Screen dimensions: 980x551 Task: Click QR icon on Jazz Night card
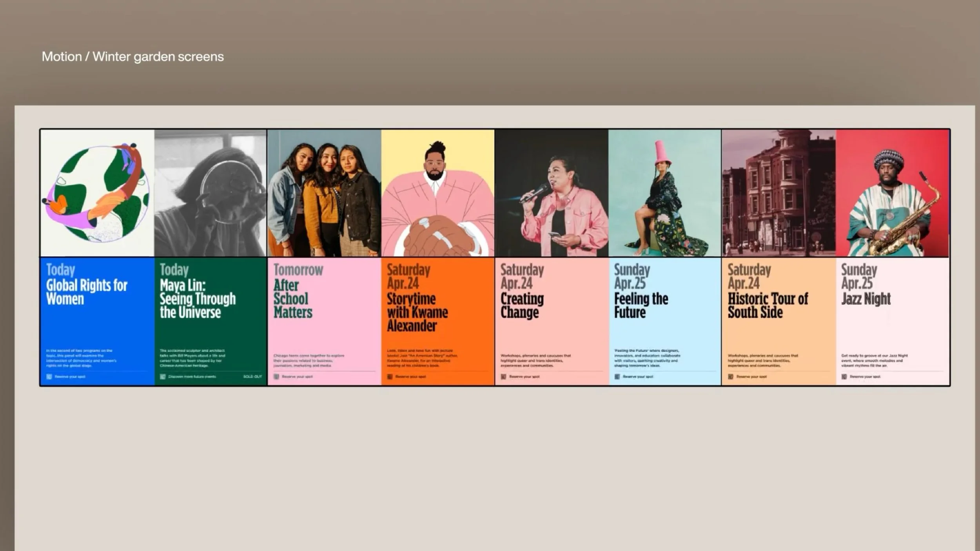pos(844,377)
